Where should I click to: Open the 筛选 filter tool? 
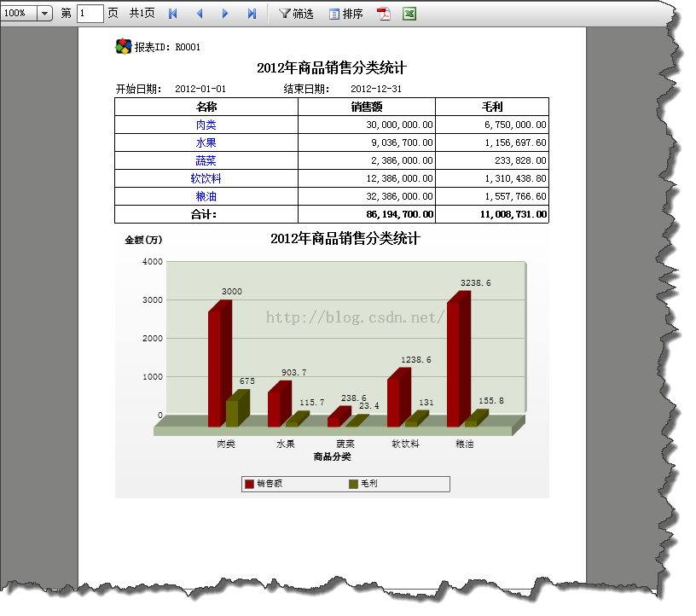click(296, 14)
